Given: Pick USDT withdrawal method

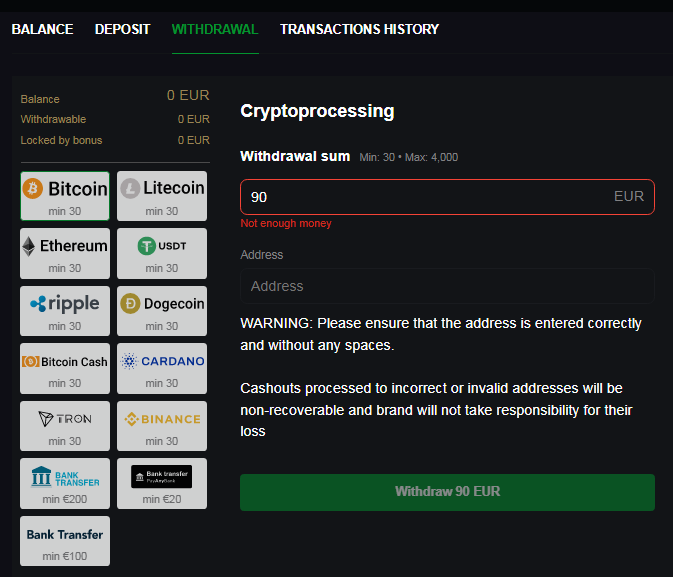Looking at the screenshot, I should point(162,253).
